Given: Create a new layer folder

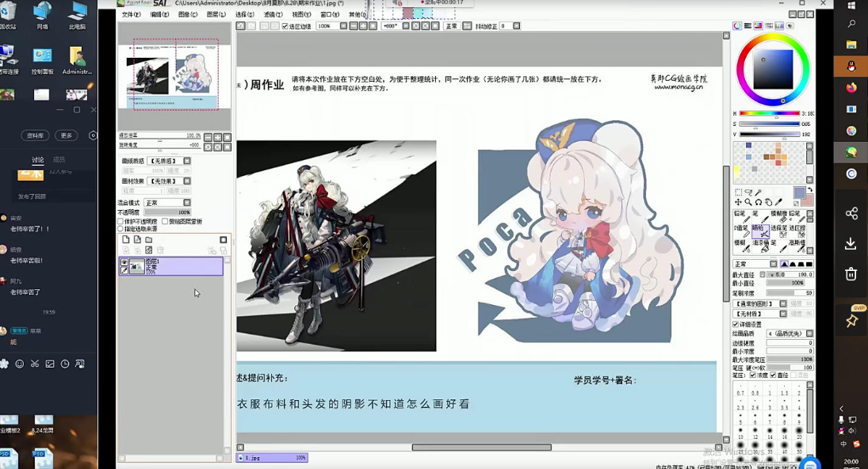Looking at the screenshot, I should point(148,239).
